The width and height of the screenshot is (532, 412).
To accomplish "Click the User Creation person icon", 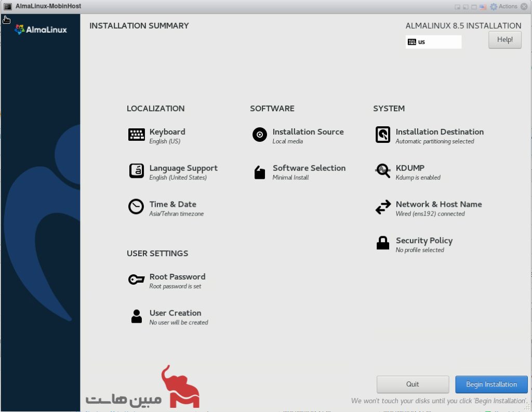I will pyautogui.click(x=137, y=316).
